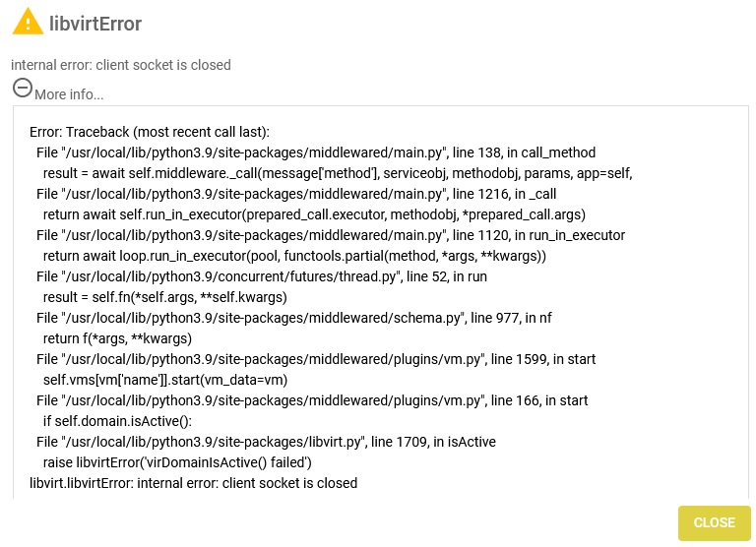The width and height of the screenshot is (756, 547).
Task: Click the "More info..." label
Action: click(x=69, y=94)
